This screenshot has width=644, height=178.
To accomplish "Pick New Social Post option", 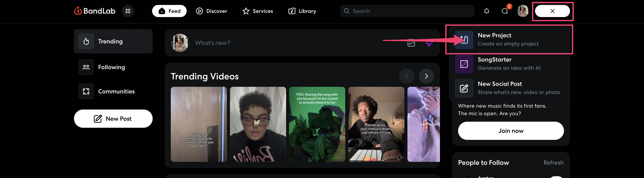I will pyautogui.click(x=509, y=88).
